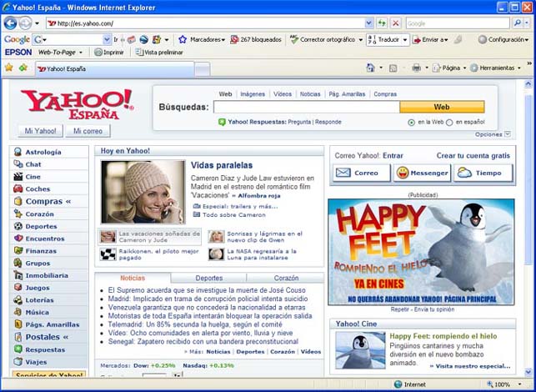
Task: Open the address bar URL dropdown
Action: click(x=368, y=23)
